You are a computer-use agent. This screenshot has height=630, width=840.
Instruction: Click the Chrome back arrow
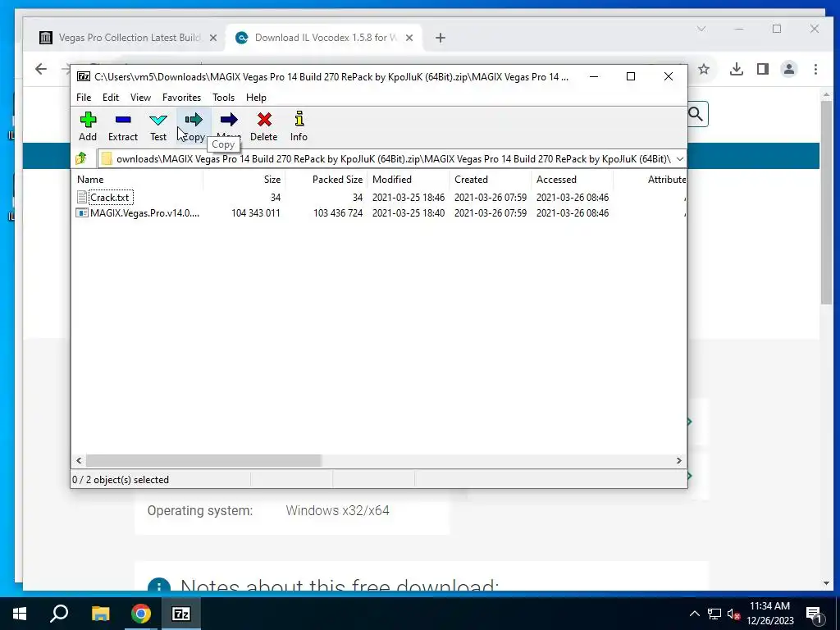point(41,69)
